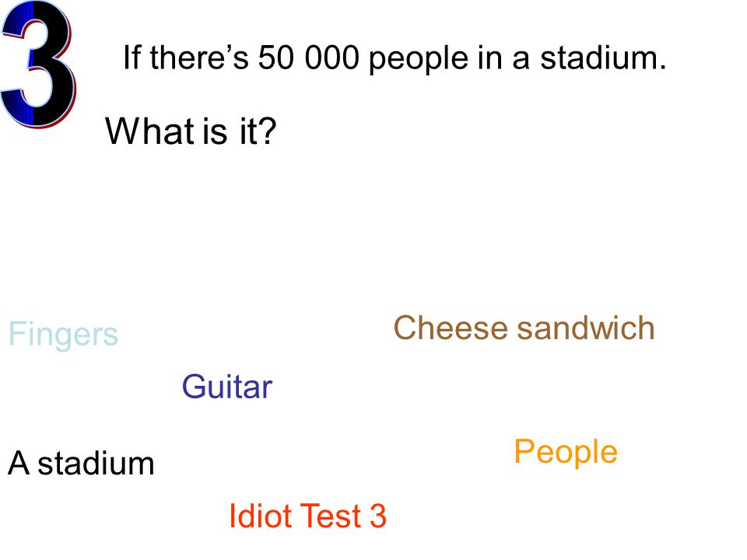This screenshot has height=560, width=747.
Task: Select the light blue answer text
Action: (63, 335)
